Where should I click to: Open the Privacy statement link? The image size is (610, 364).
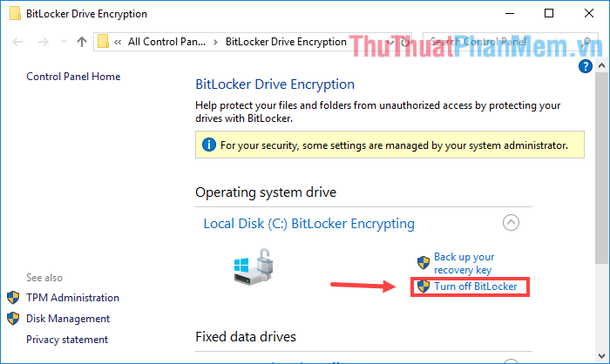point(67,340)
